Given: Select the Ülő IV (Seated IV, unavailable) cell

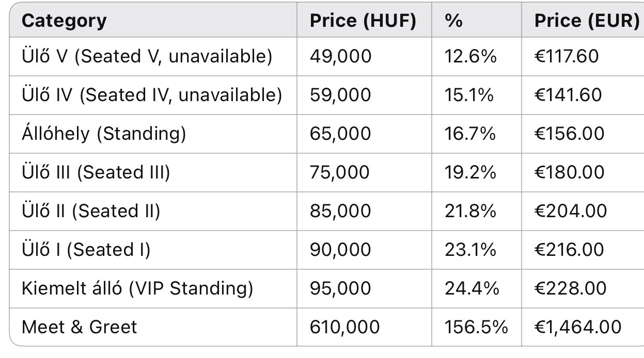Looking at the screenshot, I should [152, 95].
